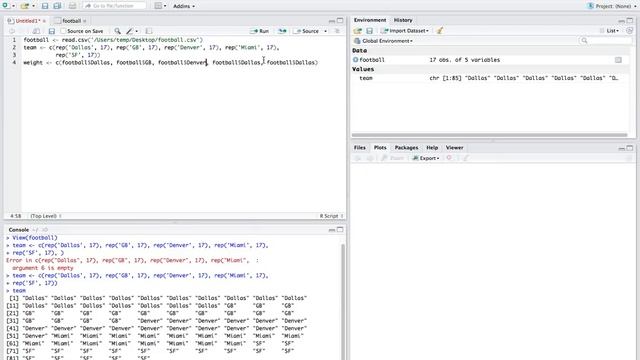The width and height of the screenshot is (640, 360).
Task: Open Find/Replace magnifier in editor
Action: click(118, 31)
